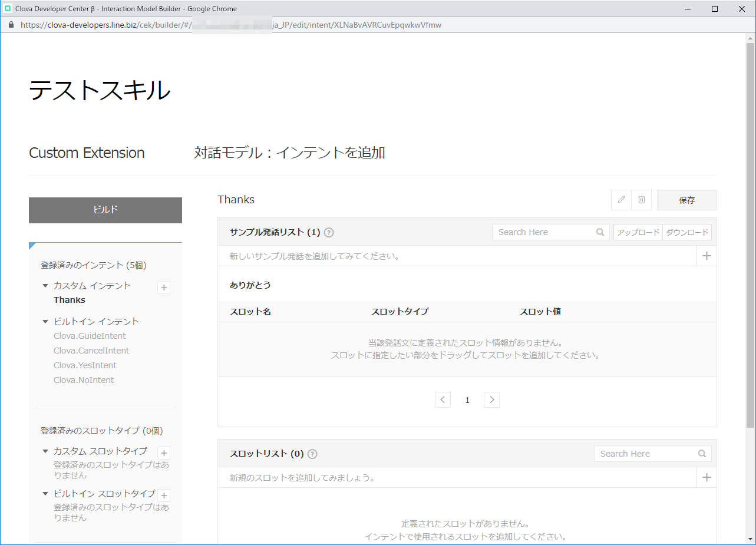Add a custom intent with the plus icon
This screenshot has height=545, width=756.
point(164,288)
